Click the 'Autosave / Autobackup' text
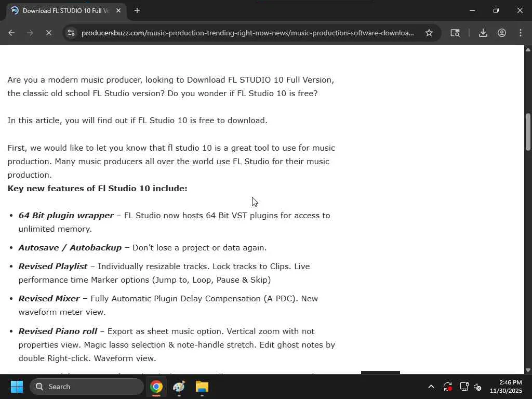This screenshot has height=399, width=532. click(x=70, y=248)
